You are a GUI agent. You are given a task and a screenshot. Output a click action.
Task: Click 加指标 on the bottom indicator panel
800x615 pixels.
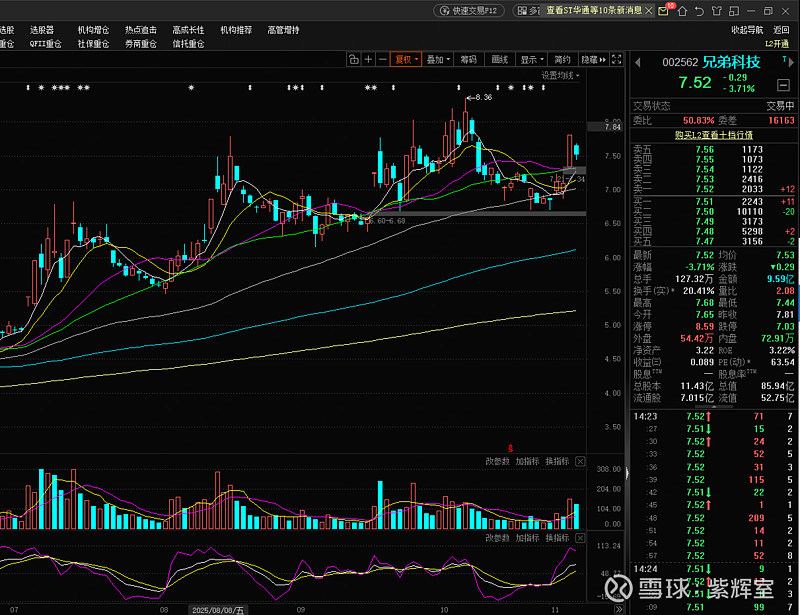[527, 538]
